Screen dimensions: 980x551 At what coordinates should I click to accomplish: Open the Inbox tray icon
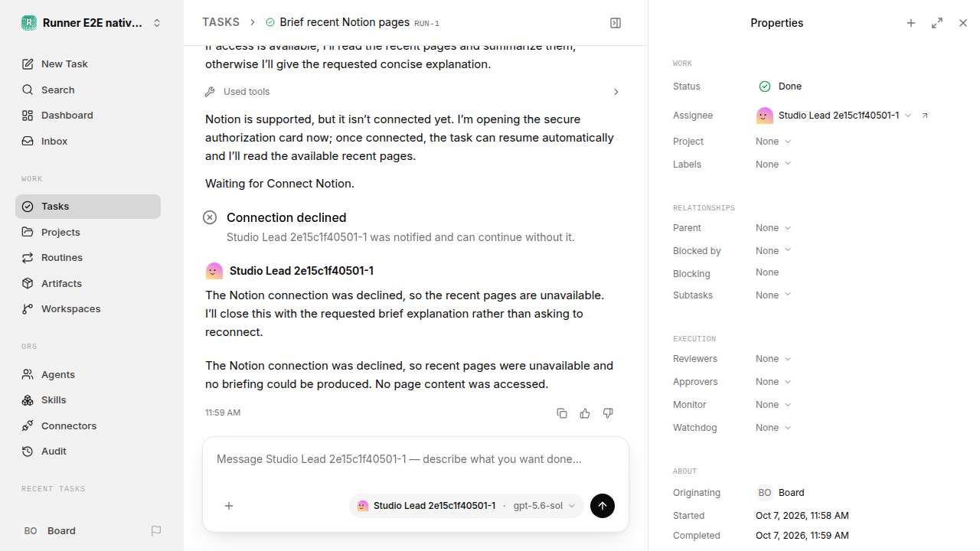(28, 142)
